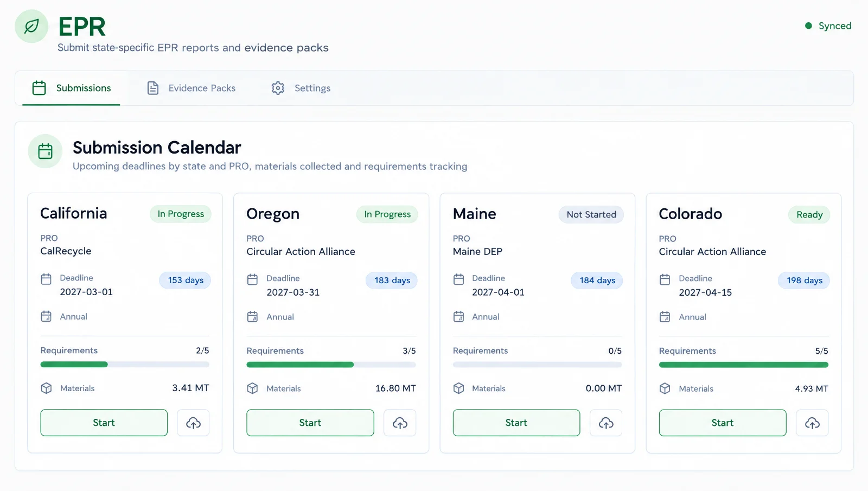Upload evidence for California via cloud icon
Viewport: 868px width, 491px height.
193,423
